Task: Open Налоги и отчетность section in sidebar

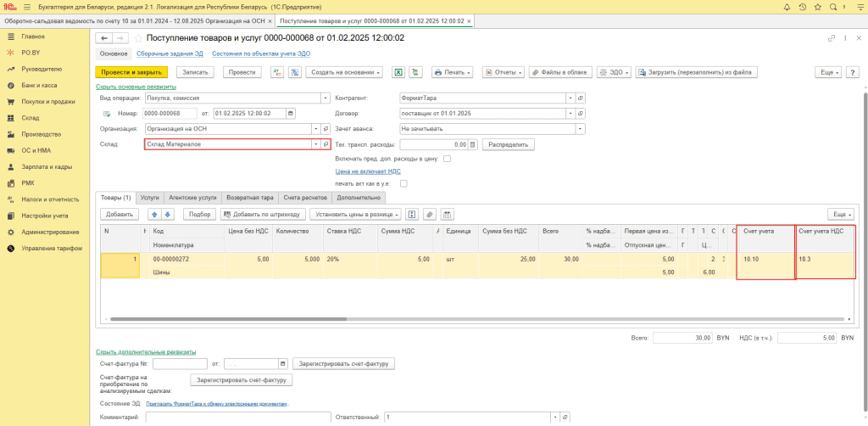Action: (x=50, y=199)
